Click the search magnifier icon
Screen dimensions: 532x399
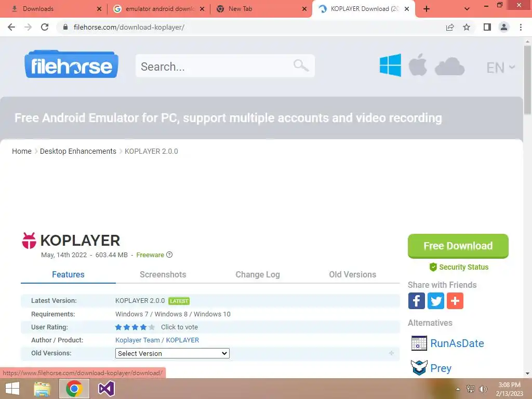(x=301, y=65)
